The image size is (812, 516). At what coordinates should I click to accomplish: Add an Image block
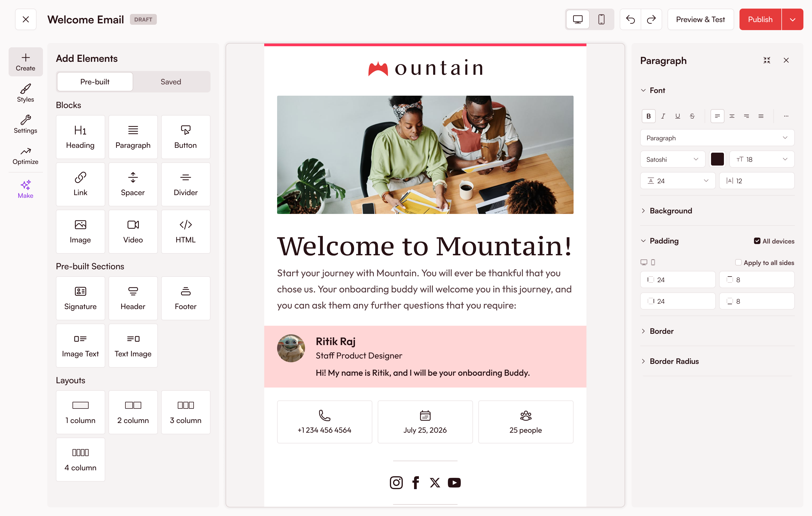(x=80, y=231)
